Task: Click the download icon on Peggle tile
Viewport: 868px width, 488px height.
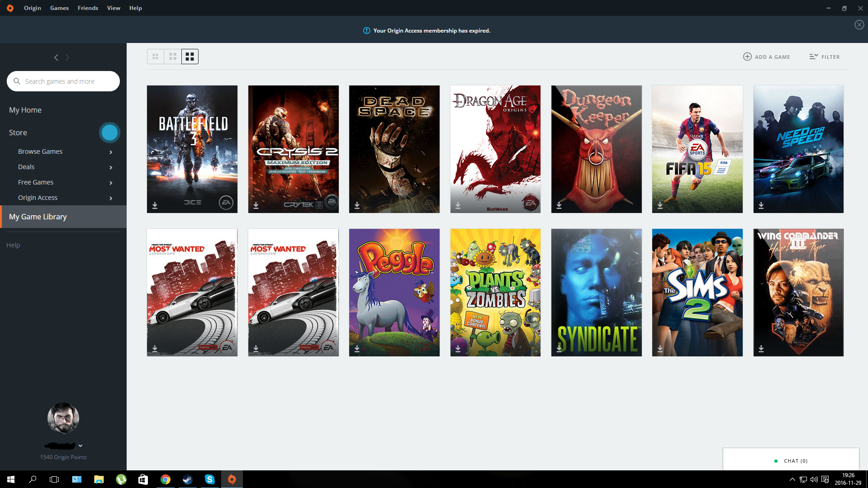Action: point(357,349)
